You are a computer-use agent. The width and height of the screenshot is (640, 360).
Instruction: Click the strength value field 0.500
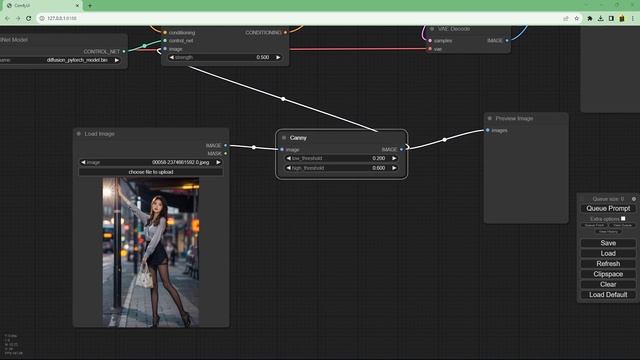pos(262,58)
